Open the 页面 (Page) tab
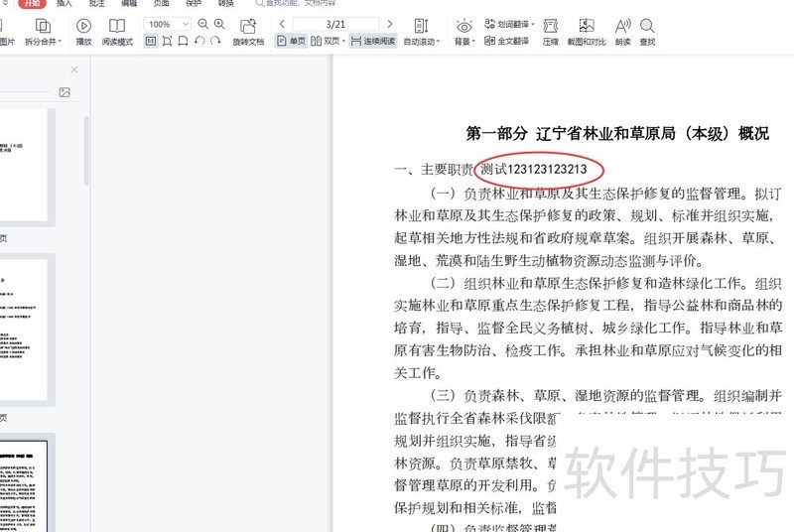The height and width of the screenshot is (532, 794). (x=161, y=4)
